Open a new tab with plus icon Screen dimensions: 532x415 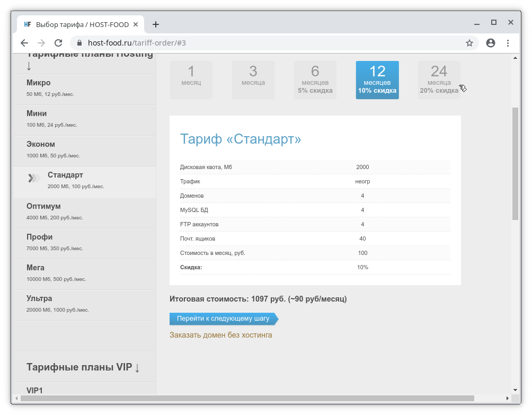(x=156, y=24)
